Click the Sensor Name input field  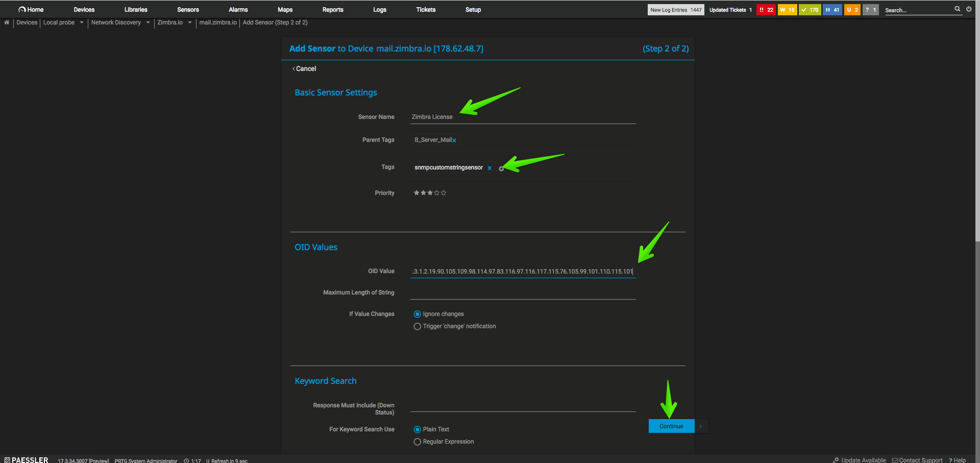pyautogui.click(x=523, y=117)
